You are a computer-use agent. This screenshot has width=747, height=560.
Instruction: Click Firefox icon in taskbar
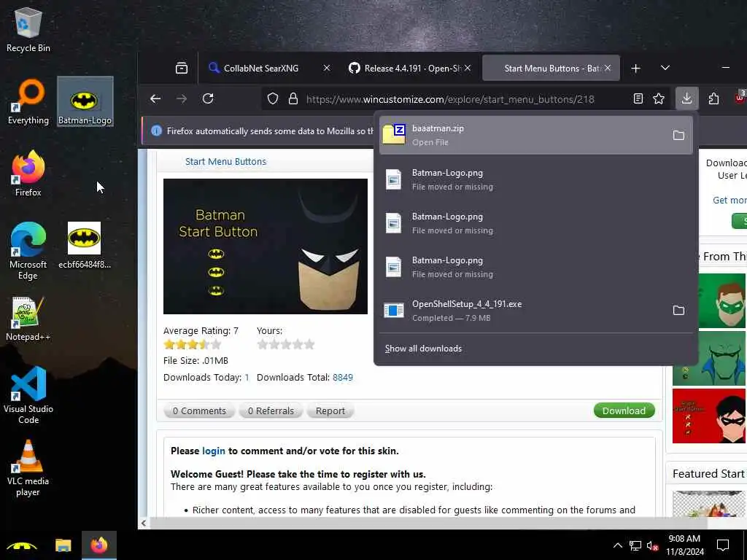point(99,545)
